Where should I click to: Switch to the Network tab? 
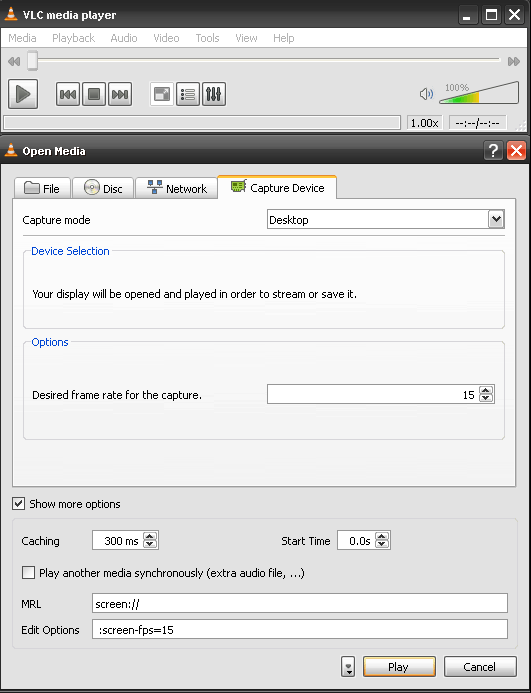click(x=176, y=188)
